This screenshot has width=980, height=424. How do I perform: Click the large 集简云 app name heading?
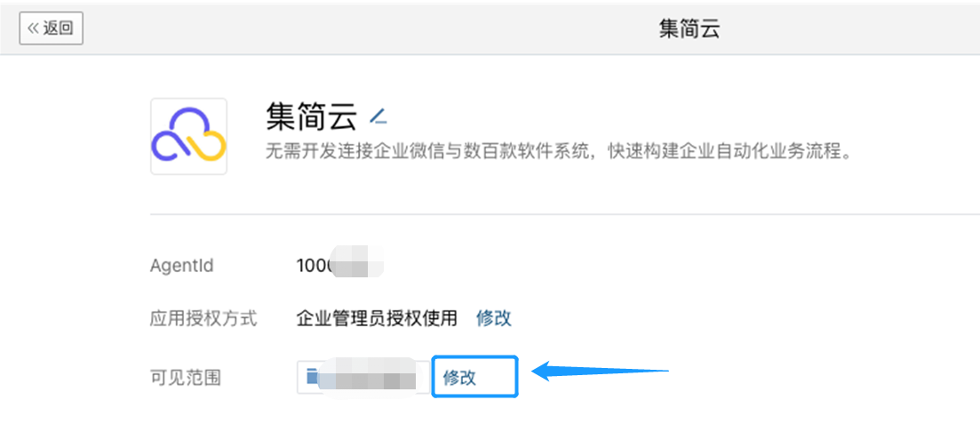tap(310, 116)
